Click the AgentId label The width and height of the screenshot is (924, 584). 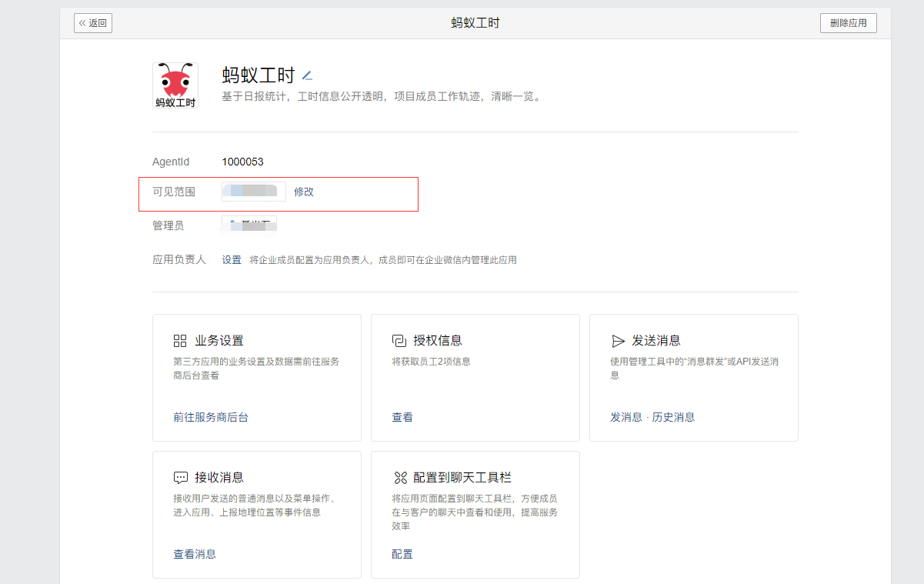pyautogui.click(x=171, y=162)
